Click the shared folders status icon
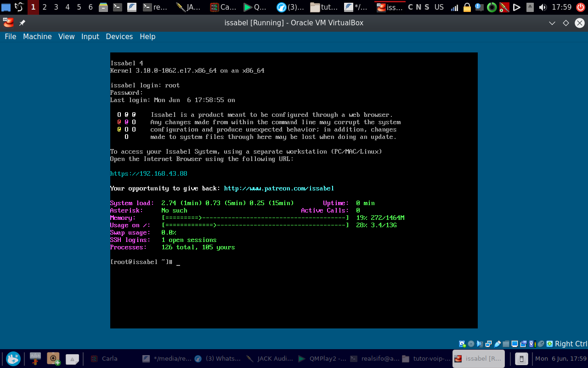Image resolution: width=588 pixels, height=368 pixels. pos(506,344)
